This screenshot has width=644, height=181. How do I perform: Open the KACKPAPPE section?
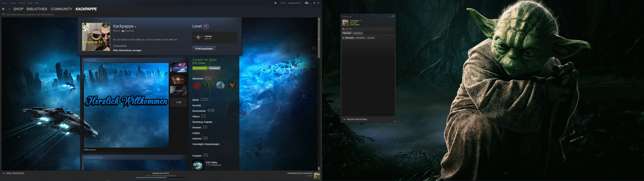coord(86,9)
